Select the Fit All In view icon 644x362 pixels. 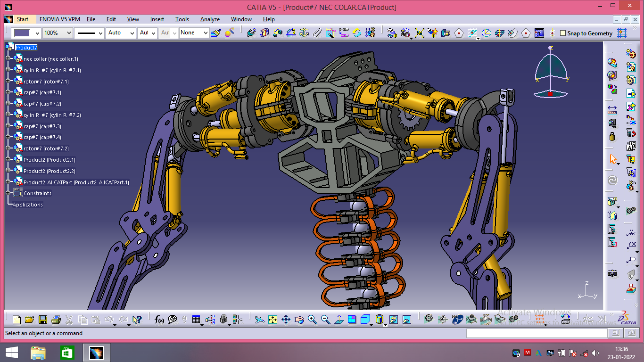pyautogui.click(x=272, y=320)
